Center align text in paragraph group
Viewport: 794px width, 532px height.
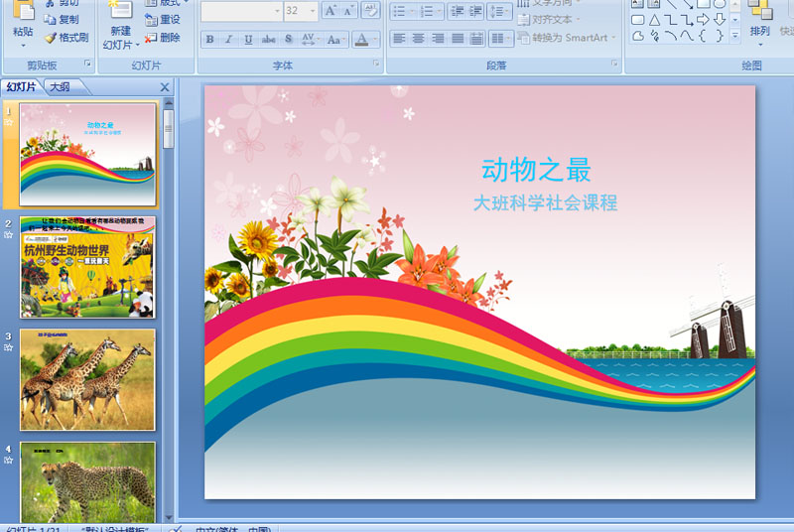418,39
